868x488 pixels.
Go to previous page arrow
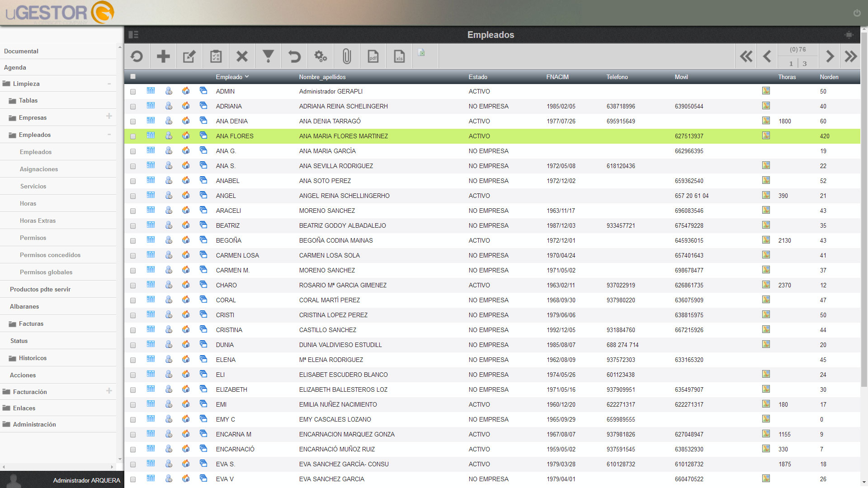click(x=767, y=56)
